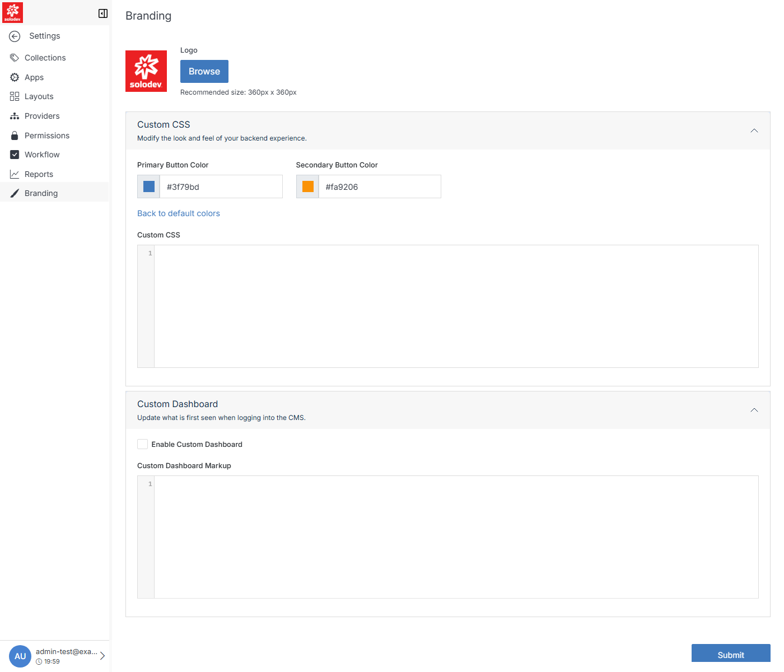The width and height of the screenshot is (784, 672).
Task: Click the admin-test@exa... account name
Action: pyautogui.click(x=67, y=652)
